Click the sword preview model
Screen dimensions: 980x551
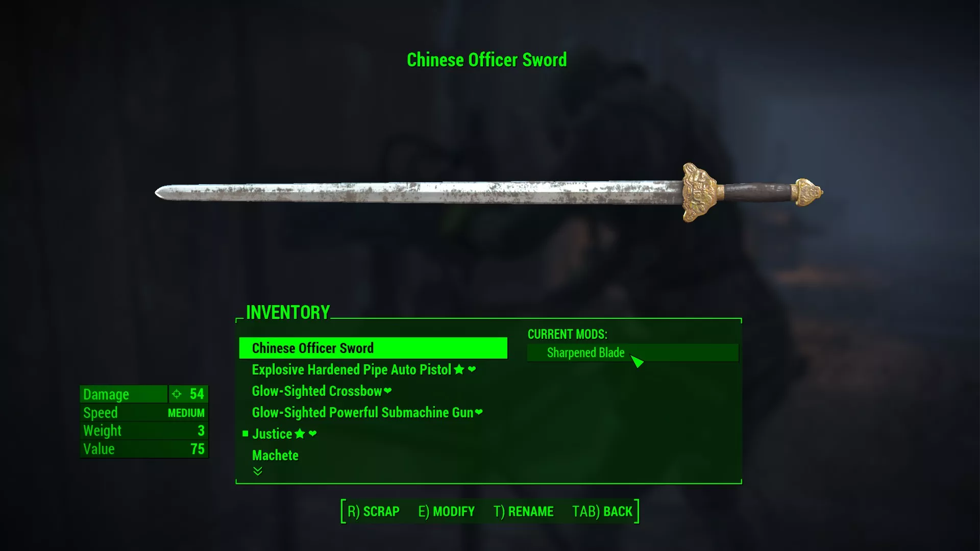tap(488, 193)
